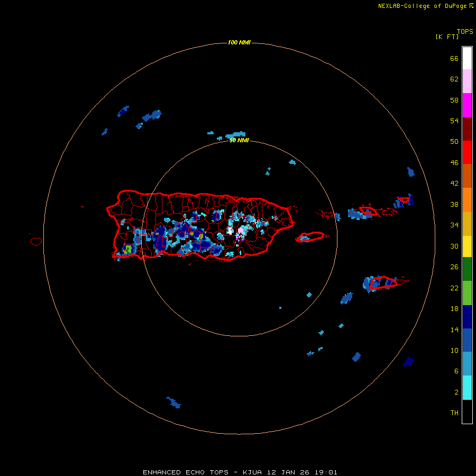The image size is (476, 476).
Task: Click the green echo in southwest Puerto Rico
Action: (128, 249)
